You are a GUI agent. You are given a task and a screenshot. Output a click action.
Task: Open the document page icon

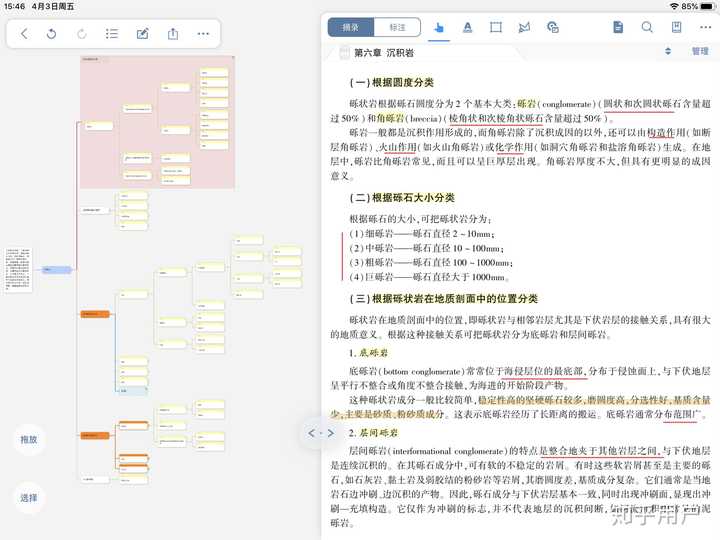(x=618, y=28)
